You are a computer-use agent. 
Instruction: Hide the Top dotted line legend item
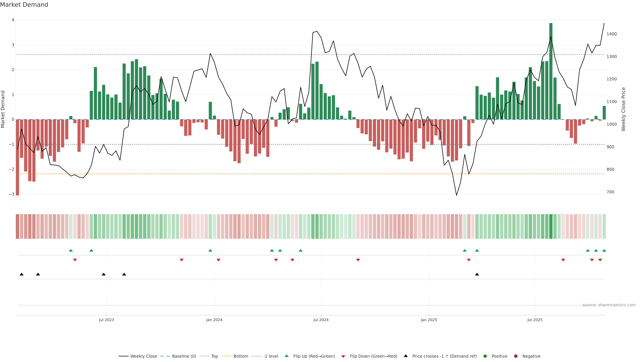click(214, 356)
